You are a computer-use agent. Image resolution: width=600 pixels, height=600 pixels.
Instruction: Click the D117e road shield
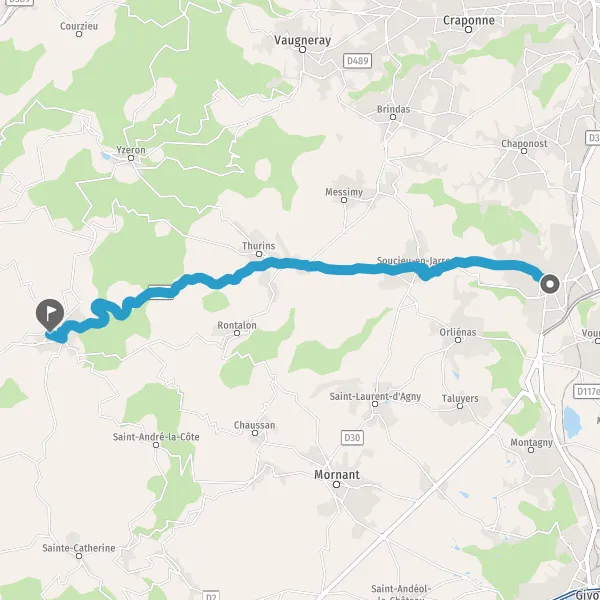[x=587, y=391]
